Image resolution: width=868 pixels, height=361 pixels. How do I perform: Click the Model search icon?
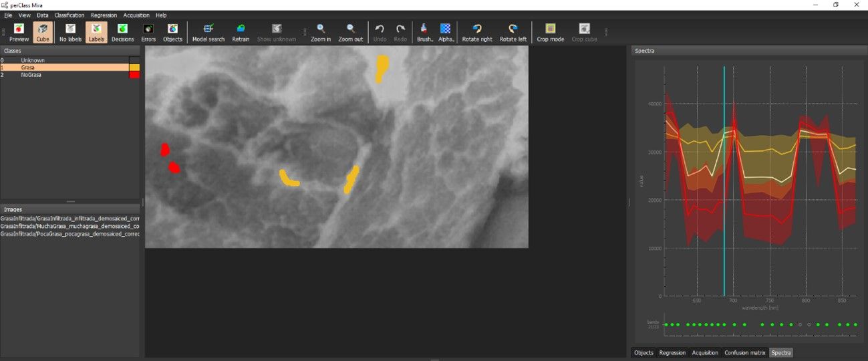pos(208,32)
